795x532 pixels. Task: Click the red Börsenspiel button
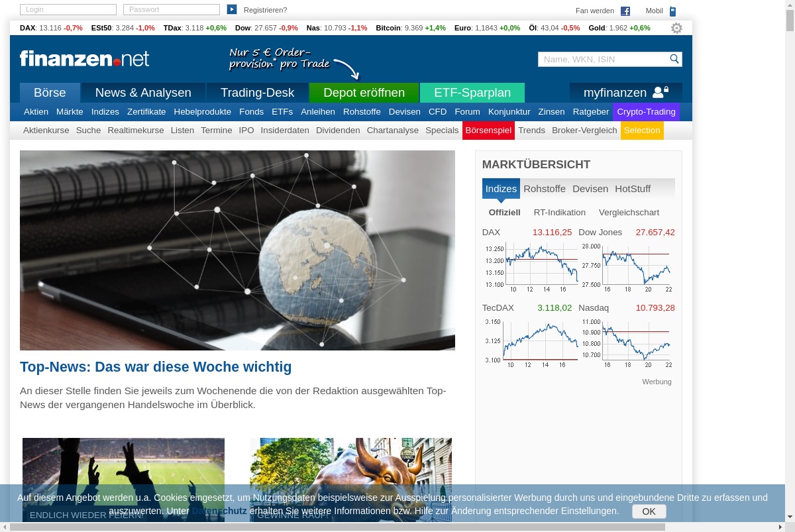[488, 131]
